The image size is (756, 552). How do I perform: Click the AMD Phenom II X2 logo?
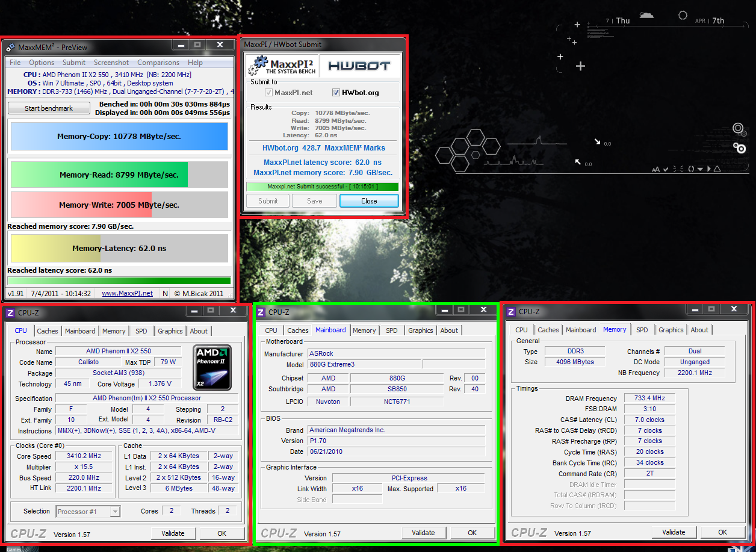coord(212,367)
